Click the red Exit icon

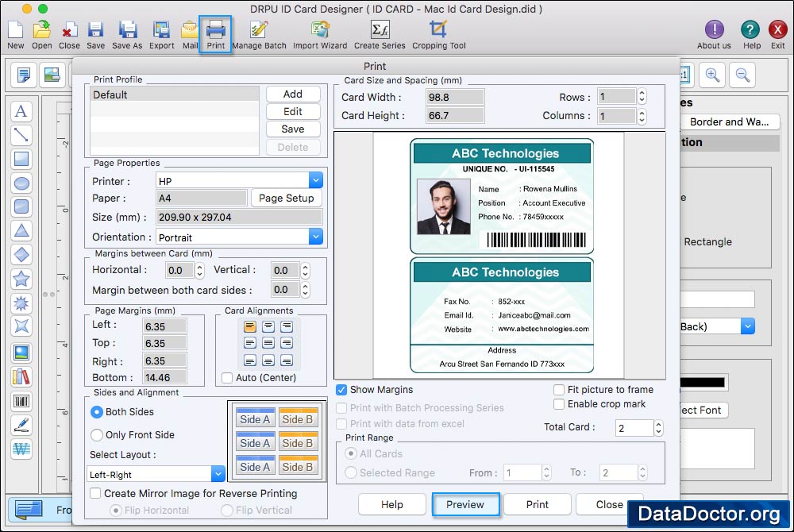tap(778, 34)
